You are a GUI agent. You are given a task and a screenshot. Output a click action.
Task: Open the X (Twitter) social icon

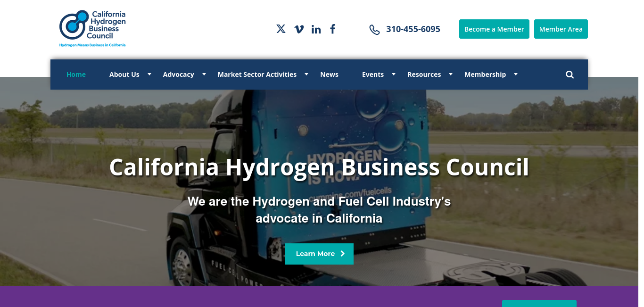(x=281, y=29)
